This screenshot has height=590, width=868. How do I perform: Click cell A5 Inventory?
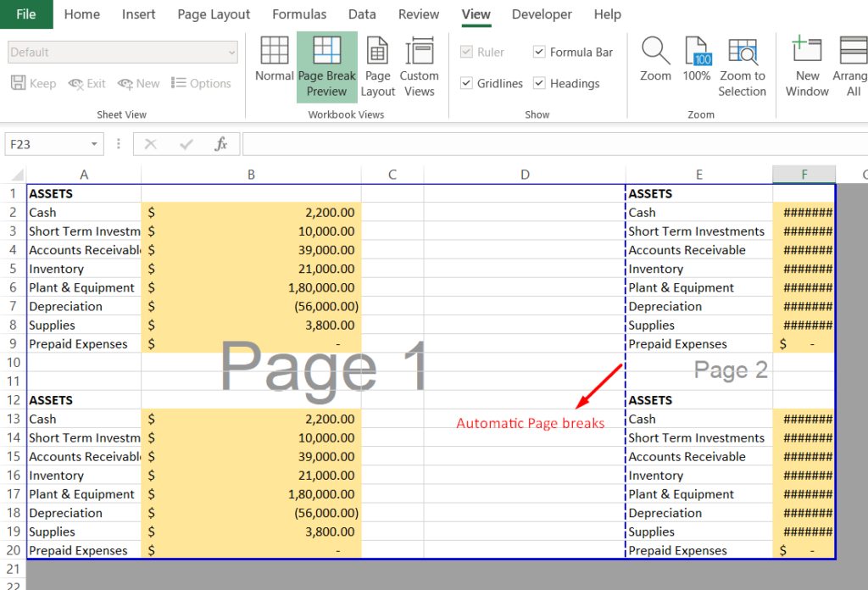[84, 269]
